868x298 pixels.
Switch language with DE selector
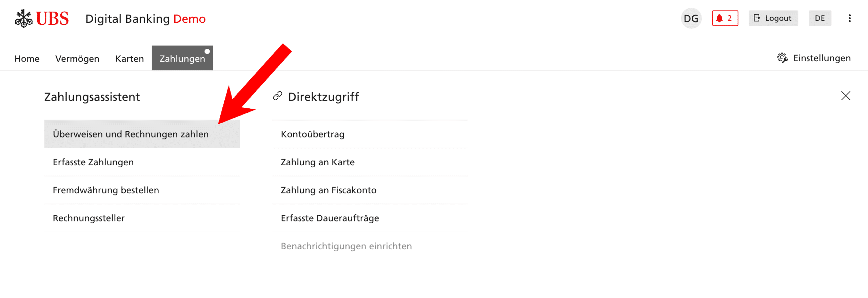click(820, 18)
